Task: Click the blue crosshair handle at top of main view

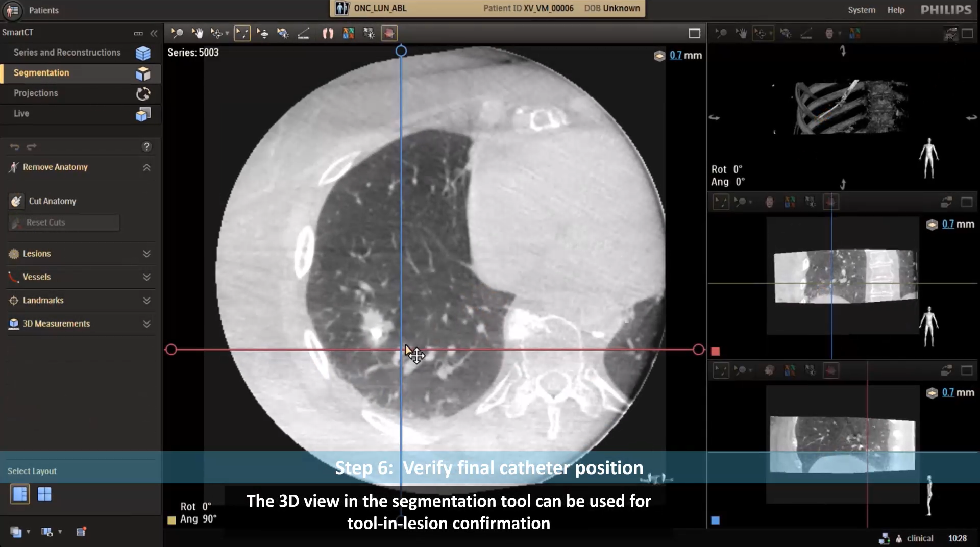Action: [x=401, y=51]
